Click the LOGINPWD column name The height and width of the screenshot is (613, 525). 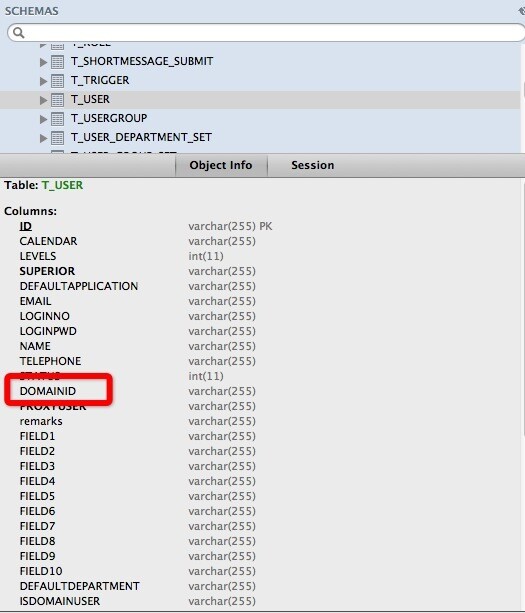point(48,331)
